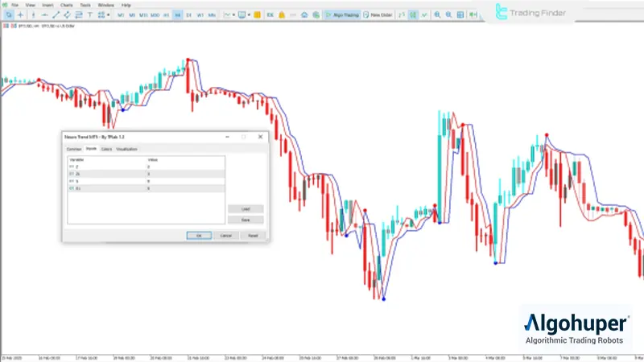Click the yellow lock toolbar icon

(x=282, y=15)
